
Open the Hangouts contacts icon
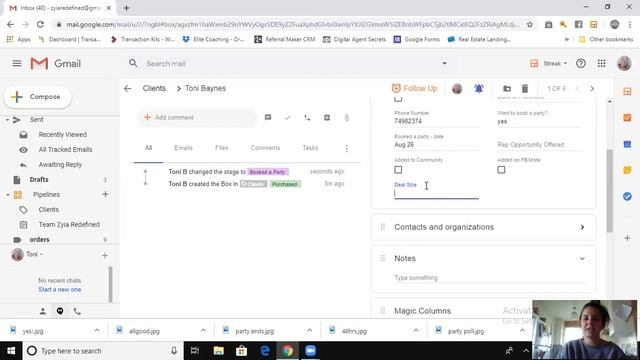pos(42,311)
